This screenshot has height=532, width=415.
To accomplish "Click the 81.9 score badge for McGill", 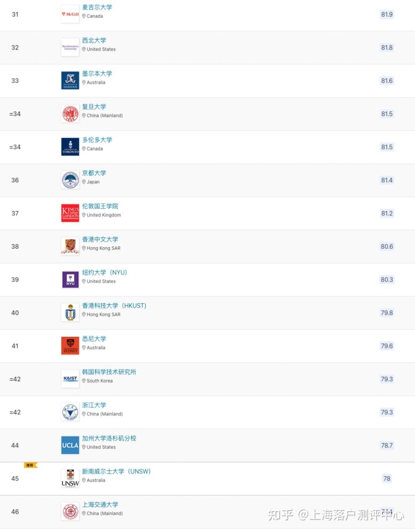I will pyautogui.click(x=387, y=15).
